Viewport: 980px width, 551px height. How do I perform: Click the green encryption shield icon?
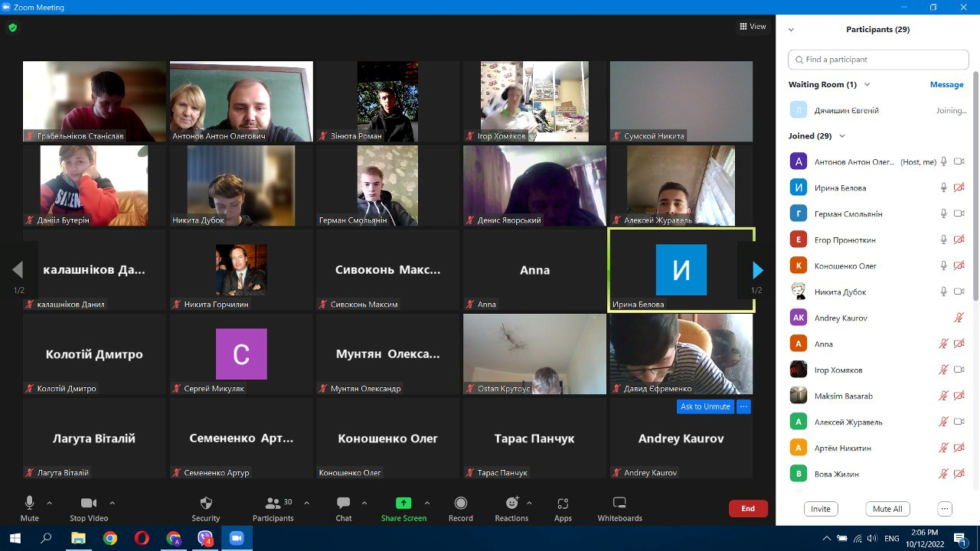coord(12,28)
